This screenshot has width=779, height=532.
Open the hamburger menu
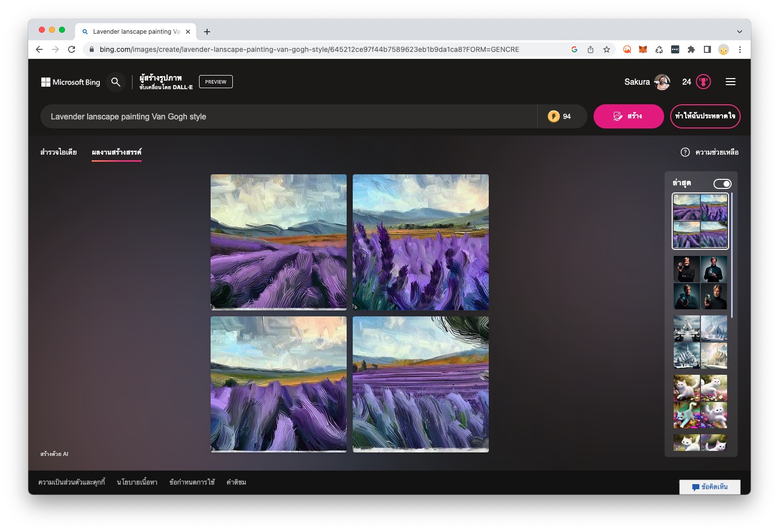pos(730,82)
